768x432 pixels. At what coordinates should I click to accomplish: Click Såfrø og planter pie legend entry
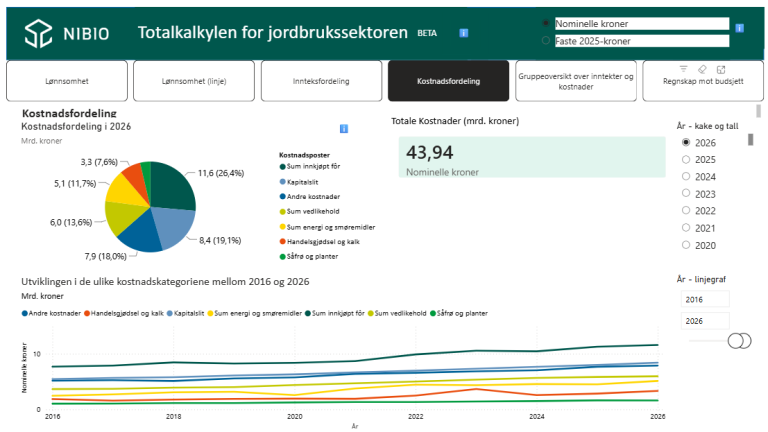309,256
